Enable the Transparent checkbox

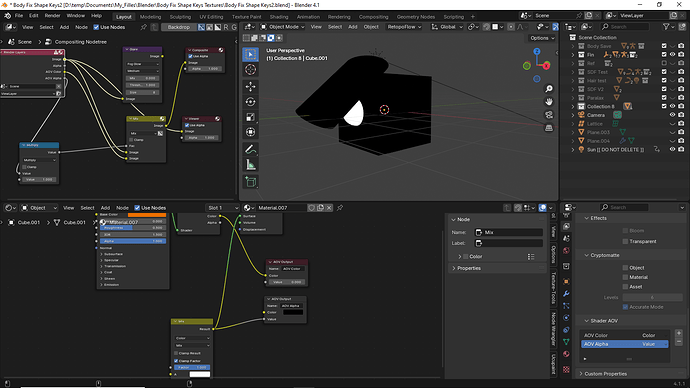pos(625,241)
